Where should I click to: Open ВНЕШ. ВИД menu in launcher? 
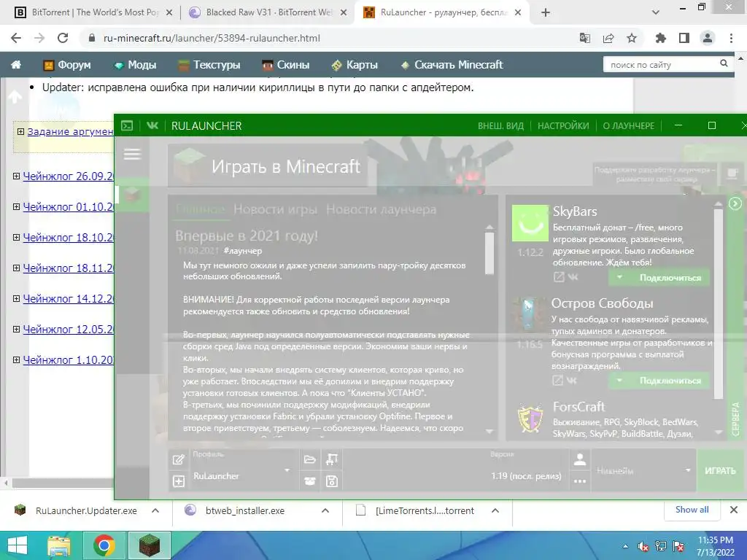pyautogui.click(x=500, y=125)
